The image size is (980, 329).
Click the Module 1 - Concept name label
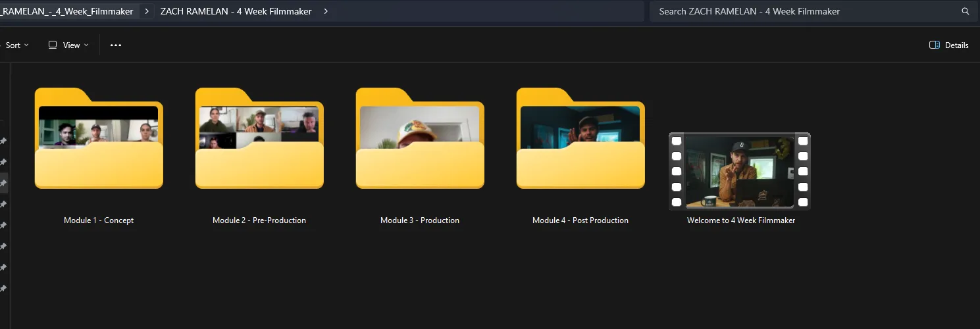pyautogui.click(x=99, y=220)
